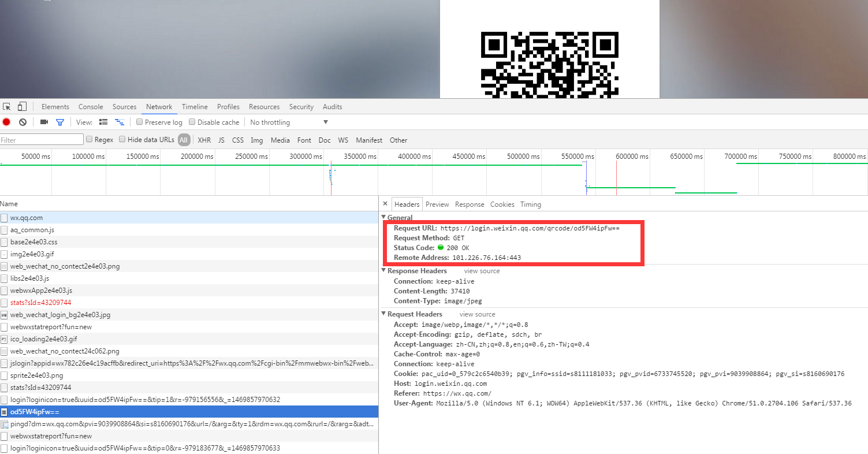Select the jslogin?appid=wx782c26e4c19acffb request
Viewport: 868px width, 454px height.
[189, 363]
